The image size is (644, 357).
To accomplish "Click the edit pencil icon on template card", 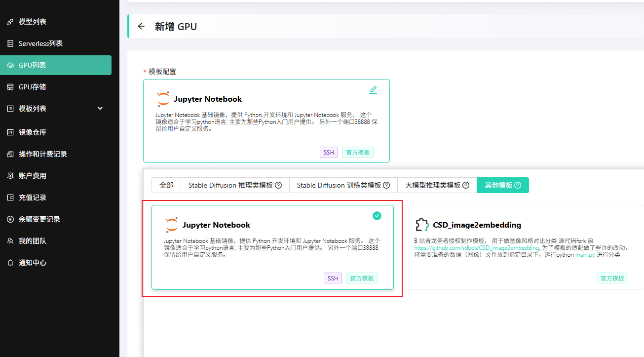I will 373,90.
